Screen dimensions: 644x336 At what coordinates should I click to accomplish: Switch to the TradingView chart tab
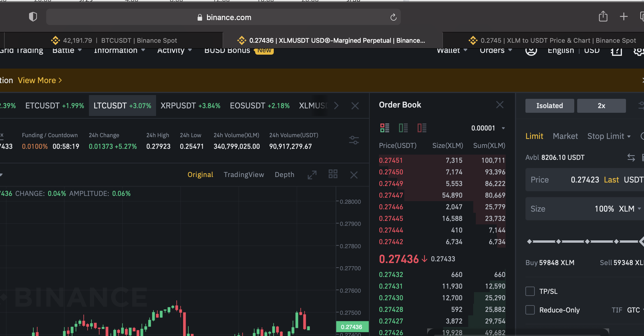[x=244, y=175]
